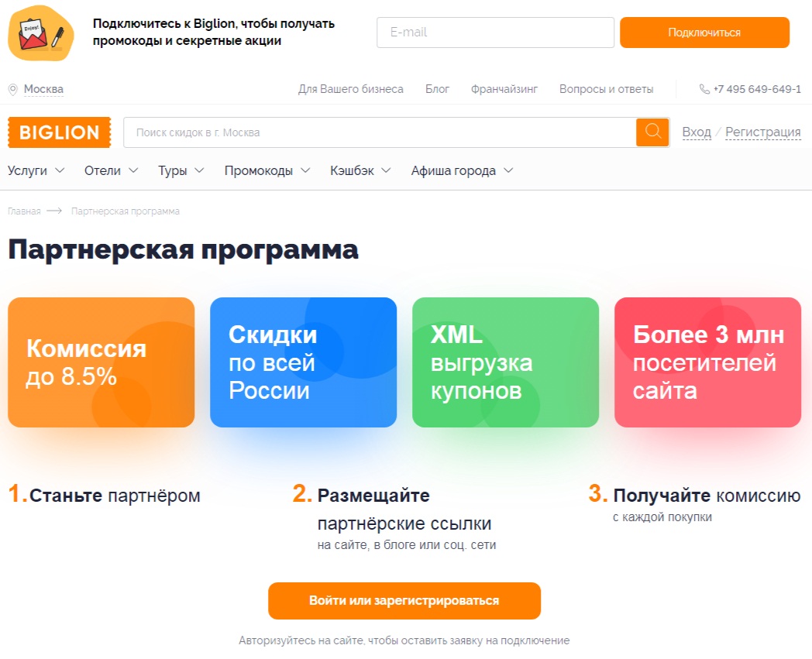Viewport: 812px width, 659px height.
Task: Click the Подключитесь к Biglion promo text
Action: point(213,32)
